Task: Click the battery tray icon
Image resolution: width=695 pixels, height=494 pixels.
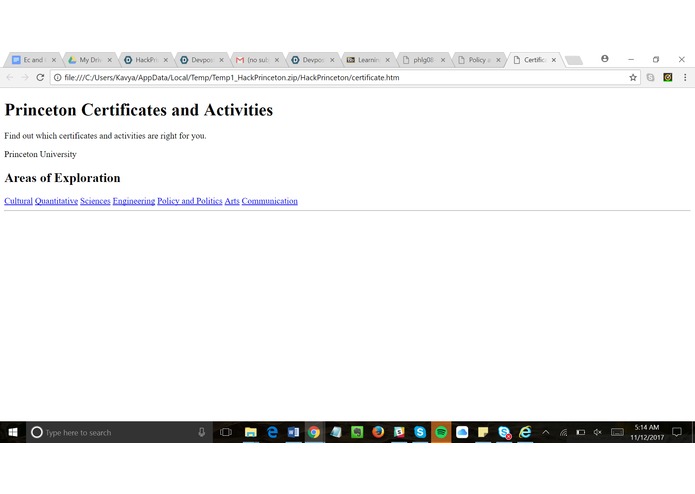Action: [581, 432]
